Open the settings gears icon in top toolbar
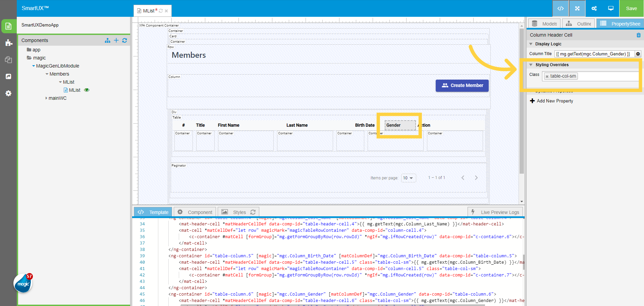Viewport: 644px width, 306px height. (x=594, y=8)
